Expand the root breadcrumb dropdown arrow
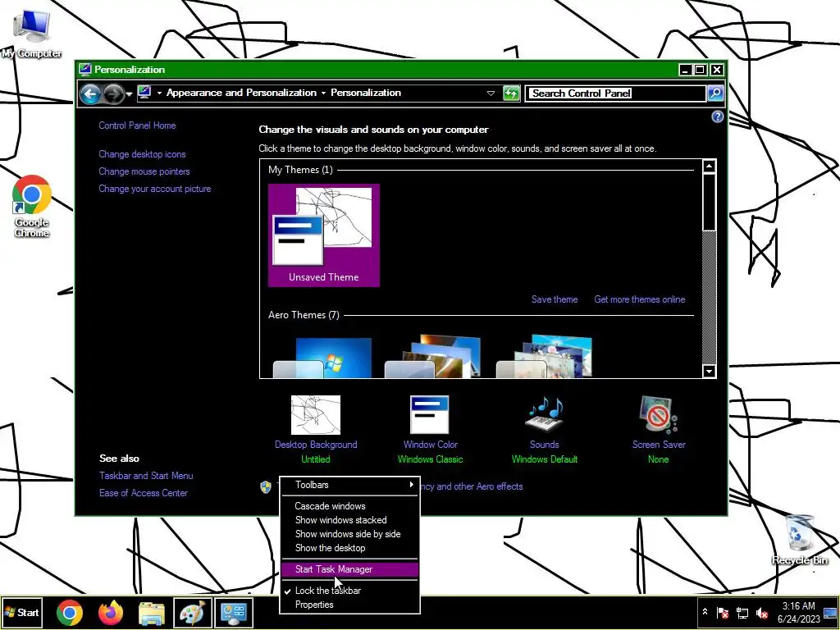This screenshot has height=630, width=840. pos(159,94)
